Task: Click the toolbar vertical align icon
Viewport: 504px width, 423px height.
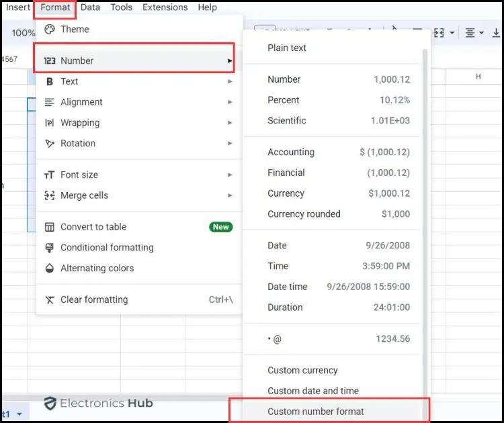Action: (497, 32)
